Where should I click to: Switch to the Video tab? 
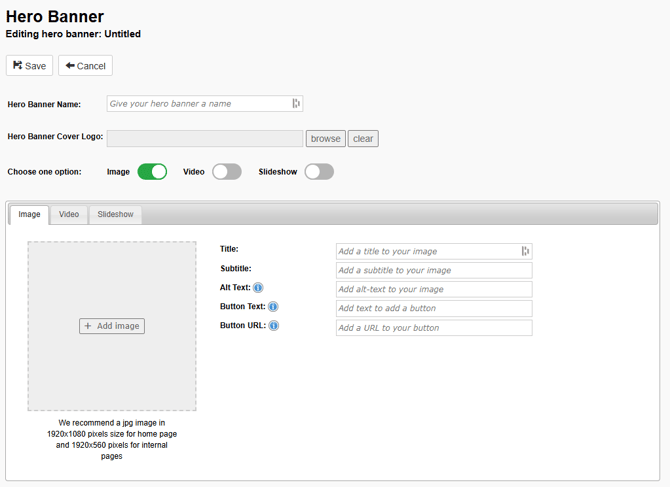(x=69, y=215)
